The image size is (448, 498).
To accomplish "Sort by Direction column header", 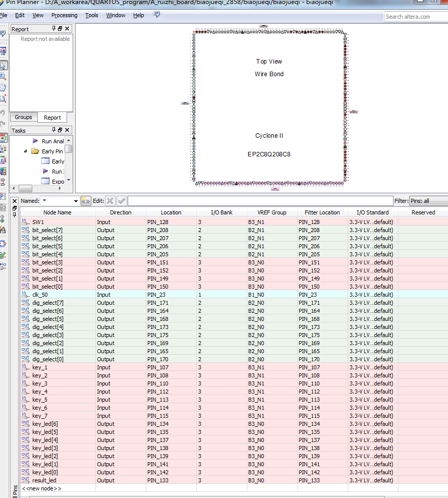I will 121,212.
